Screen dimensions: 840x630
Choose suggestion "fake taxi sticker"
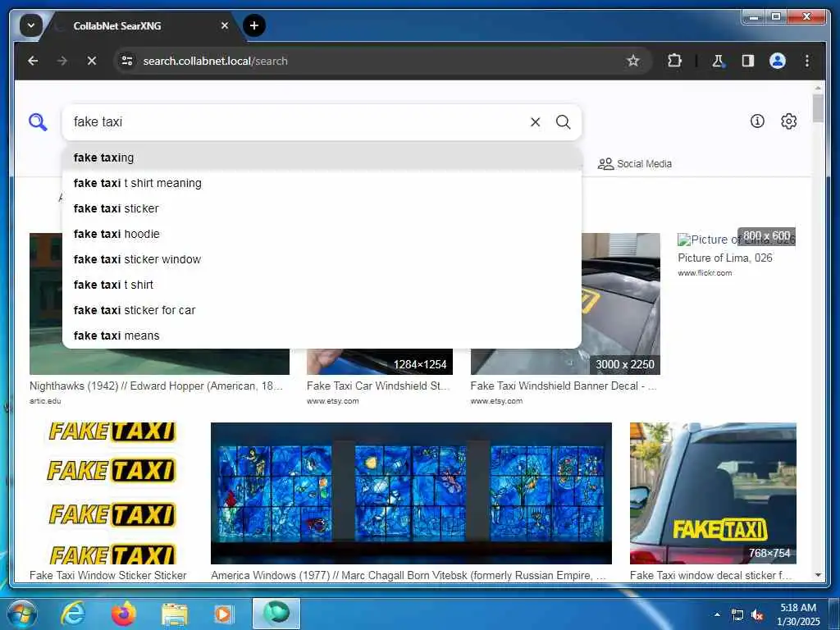(322, 208)
